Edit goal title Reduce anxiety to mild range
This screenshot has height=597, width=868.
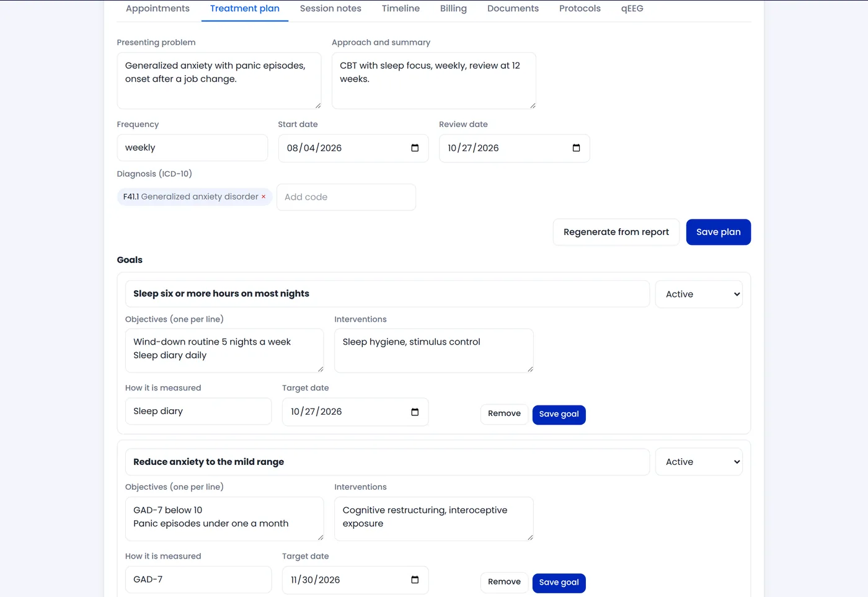(x=387, y=462)
